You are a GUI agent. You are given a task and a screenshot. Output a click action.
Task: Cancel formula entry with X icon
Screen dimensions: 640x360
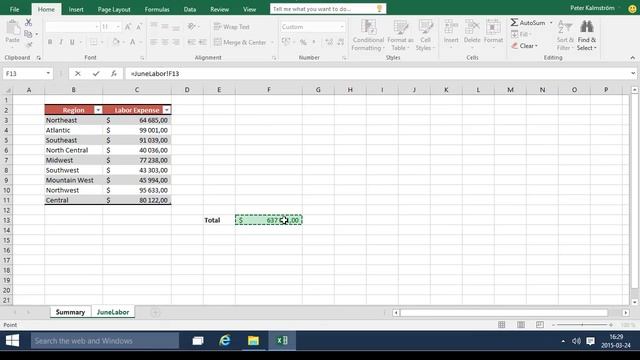click(78, 73)
